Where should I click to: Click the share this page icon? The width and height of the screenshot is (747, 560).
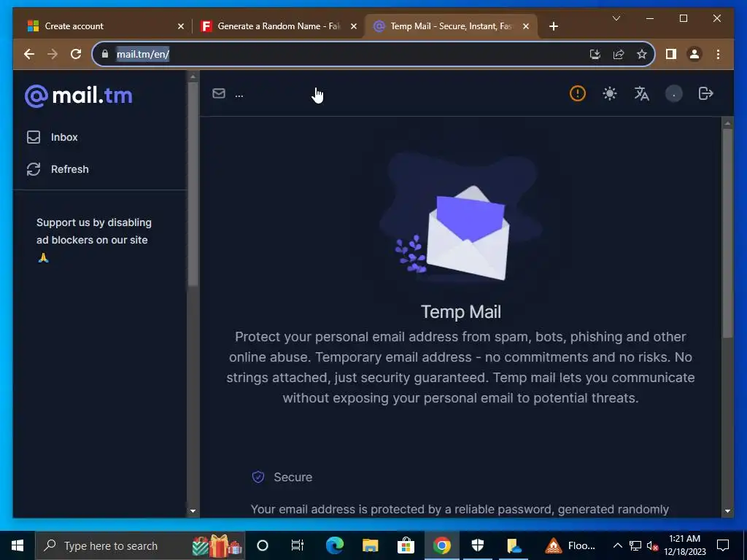(619, 54)
